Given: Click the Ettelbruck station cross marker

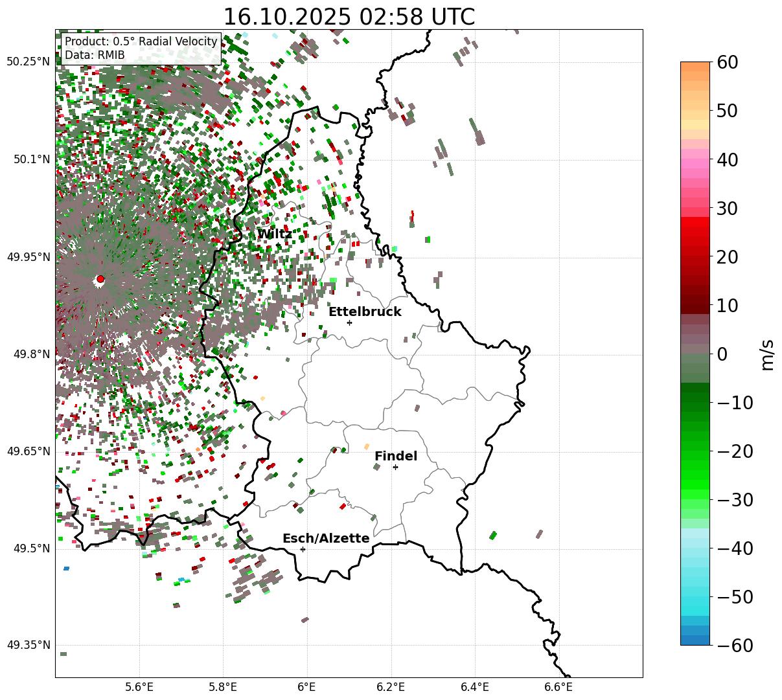Looking at the screenshot, I should 349,322.
